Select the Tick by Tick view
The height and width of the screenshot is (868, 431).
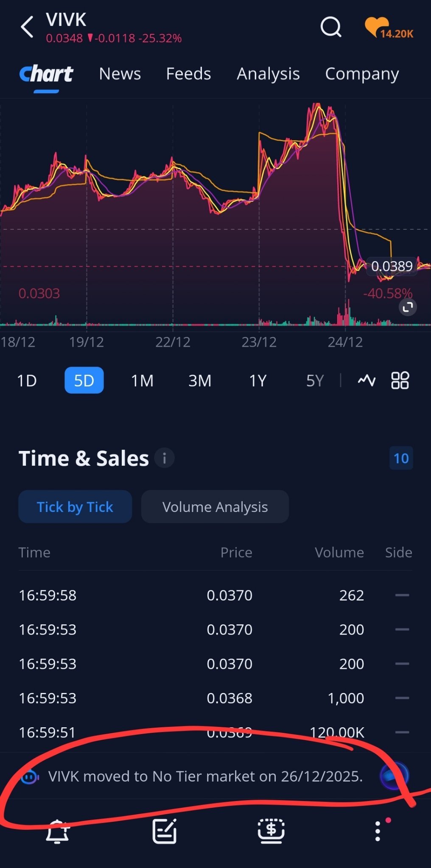tap(75, 506)
